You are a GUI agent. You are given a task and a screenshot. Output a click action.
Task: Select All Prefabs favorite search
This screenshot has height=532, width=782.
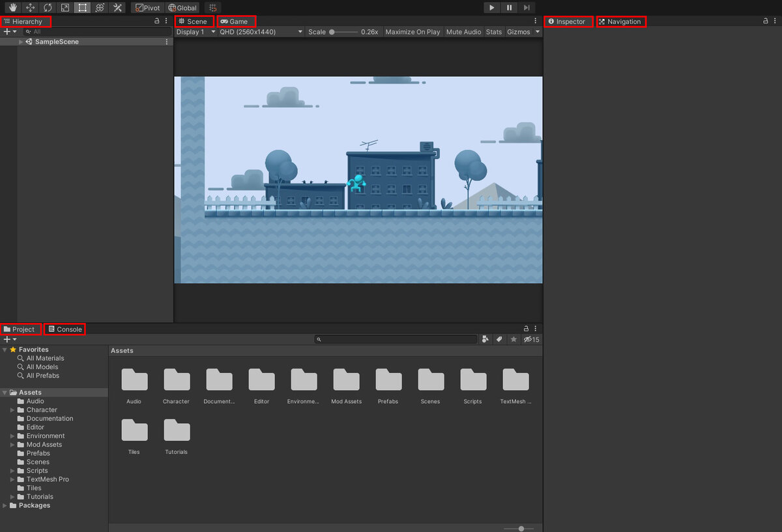pyautogui.click(x=43, y=375)
